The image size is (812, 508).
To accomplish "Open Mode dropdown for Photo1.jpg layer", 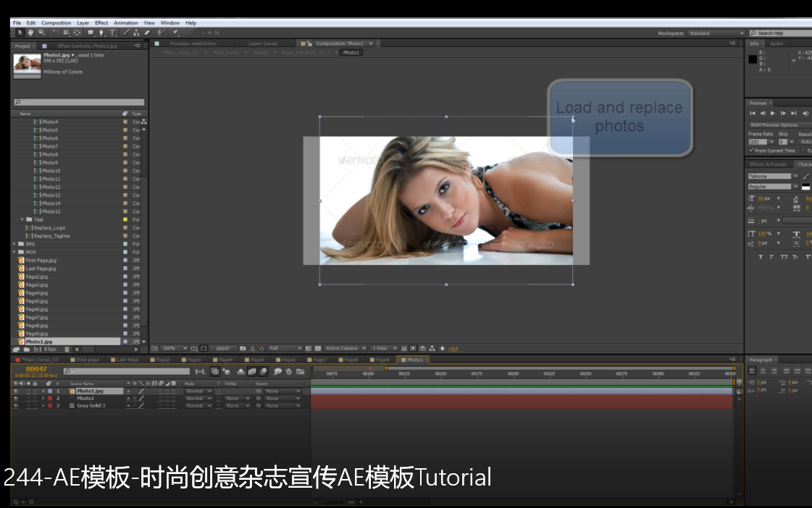I will [198, 391].
